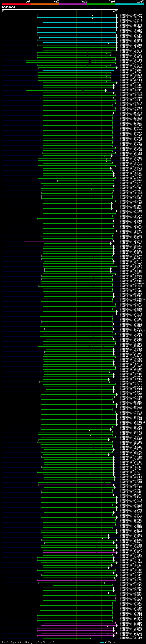
Task: Select the UniRef100_C4IYR0 label
Action: [131, 578]
